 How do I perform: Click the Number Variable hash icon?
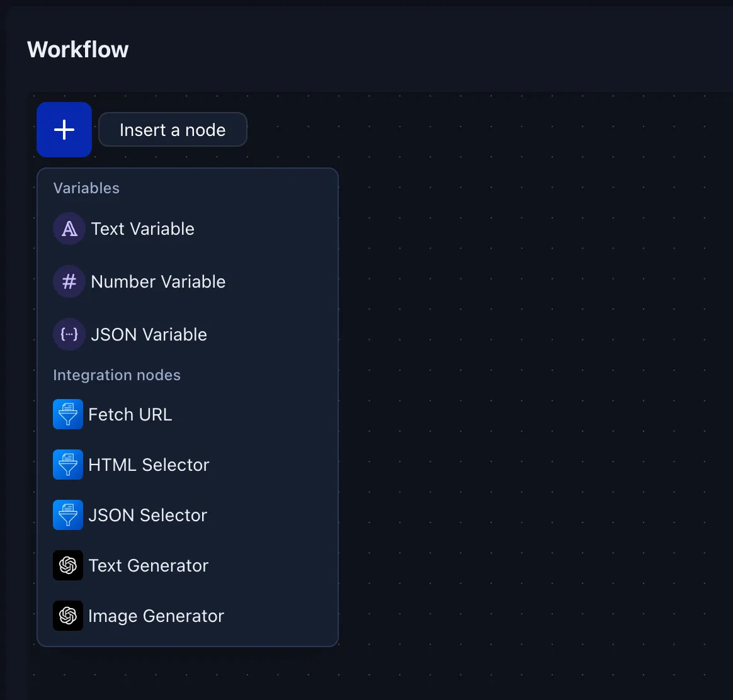[x=69, y=281]
